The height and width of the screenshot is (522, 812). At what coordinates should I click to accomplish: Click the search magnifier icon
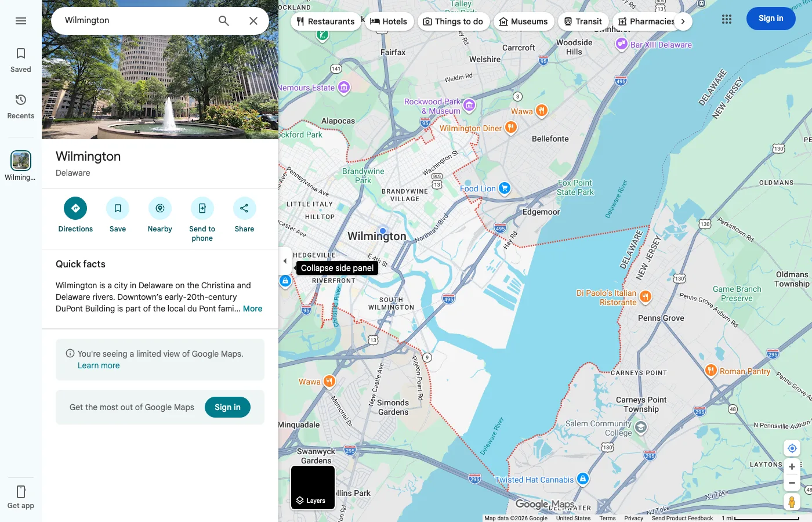[x=224, y=21]
